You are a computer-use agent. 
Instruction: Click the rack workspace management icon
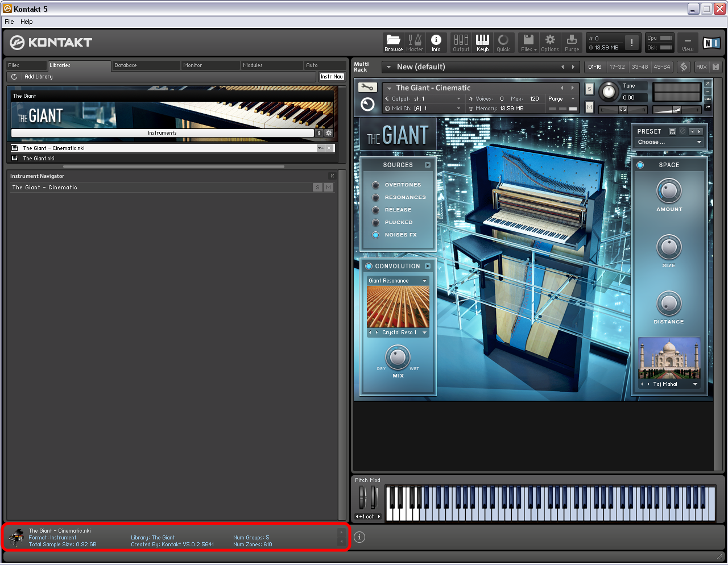pyautogui.click(x=684, y=67)
